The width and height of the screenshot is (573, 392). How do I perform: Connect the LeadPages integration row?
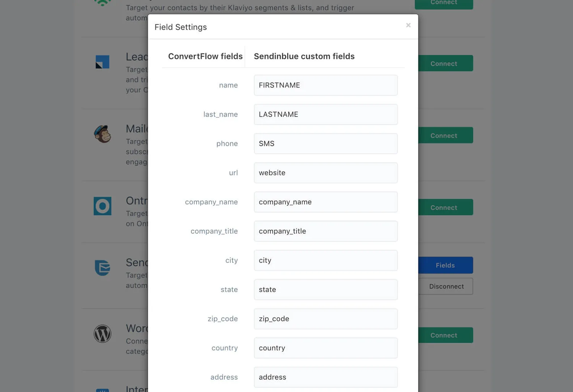coord(445,63)
